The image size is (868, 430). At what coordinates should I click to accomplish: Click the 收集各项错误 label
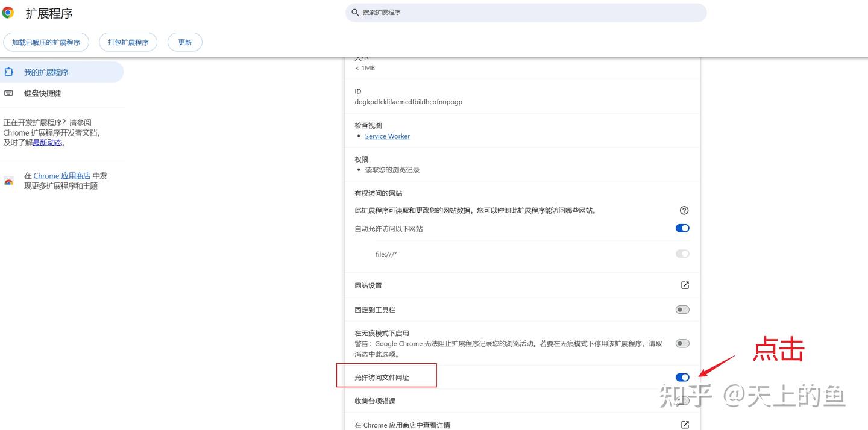point(375,401)
